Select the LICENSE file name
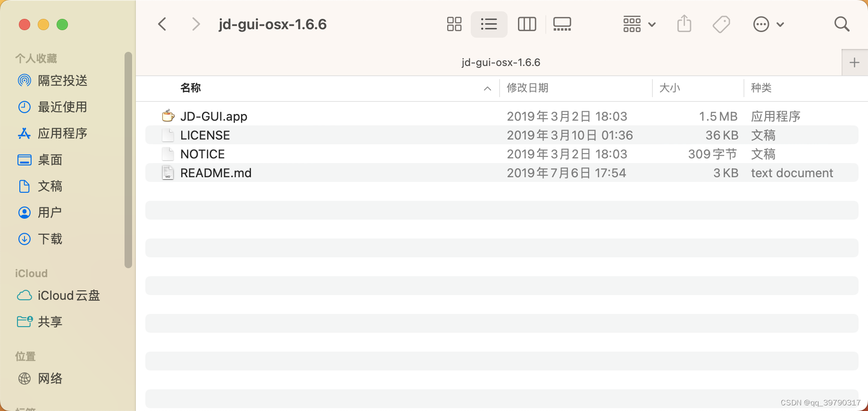The height and width of the screenshot is (411, 868). click(x=205, y=135)
